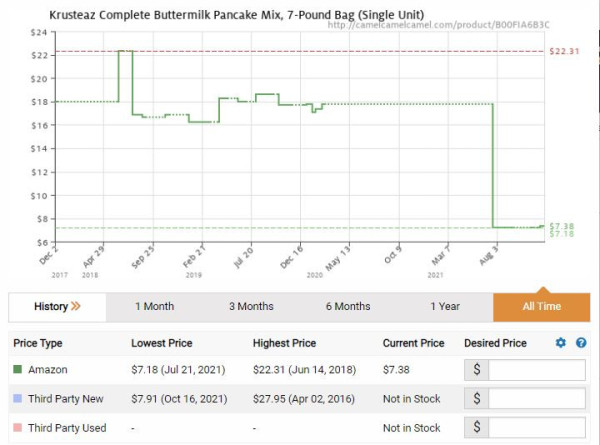Open the History tab with orange chevrons
This screenshot has height=445, width=600.
click(x=57, y=306)
